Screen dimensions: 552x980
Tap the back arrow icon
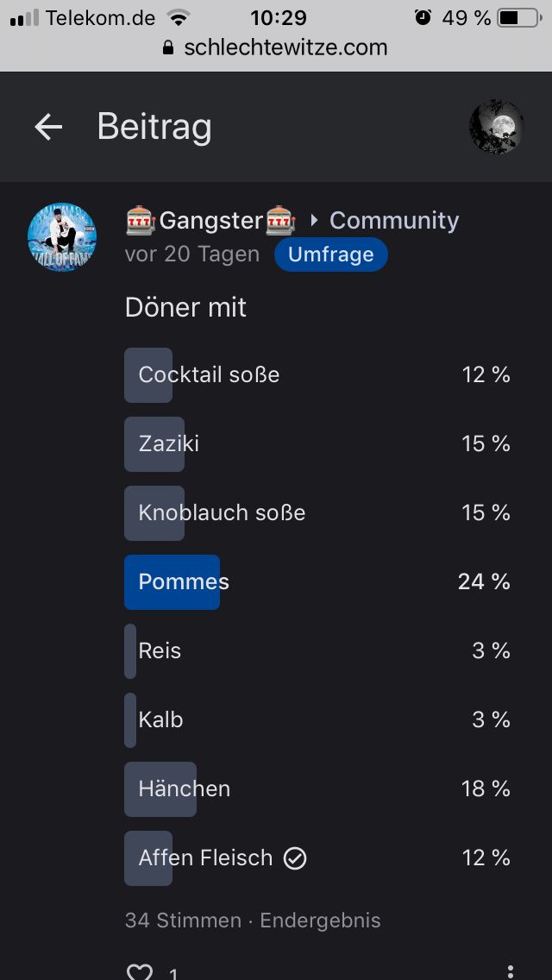click(x=48, y=128)
